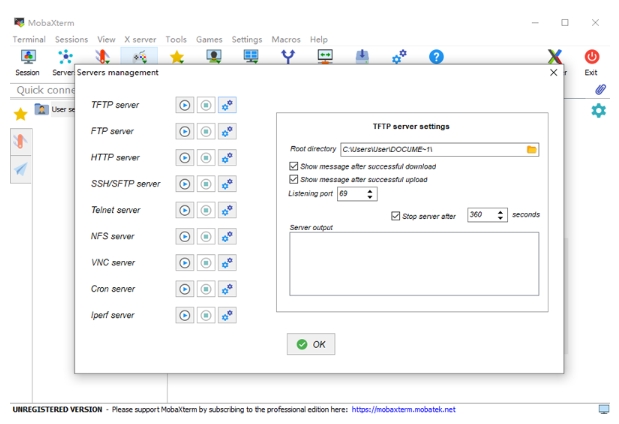Decrease stop server seconds value
Viewport: 619px width, 424px height.
[x=500, y=218]
